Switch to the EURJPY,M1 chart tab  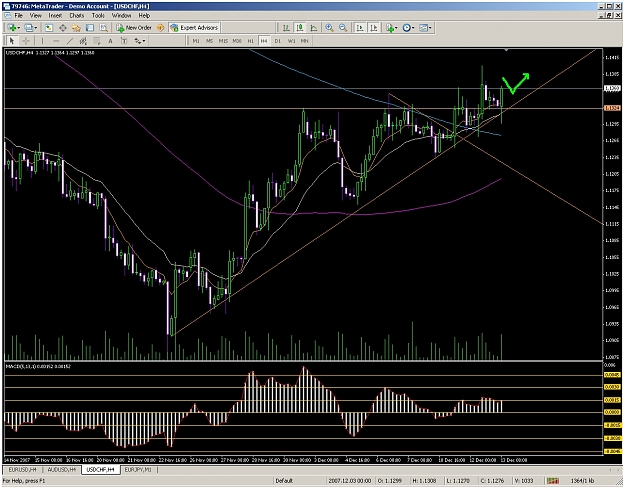point(138,470)
